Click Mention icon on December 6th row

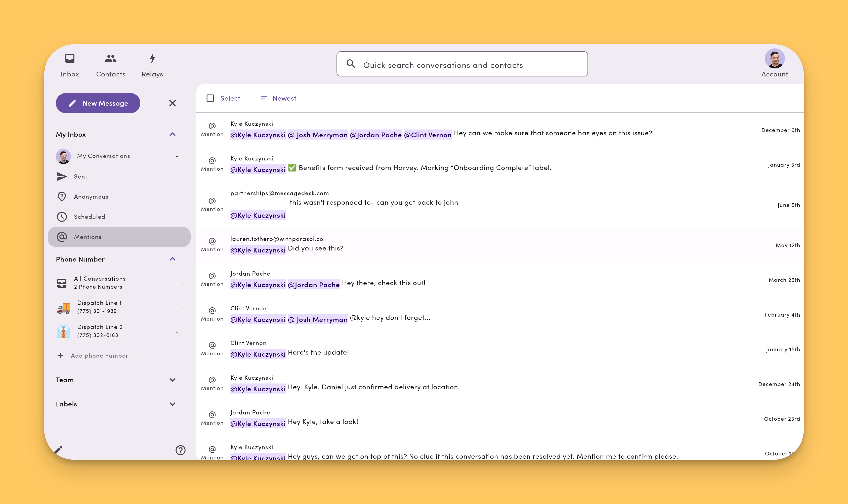click(x=212, y=126)
